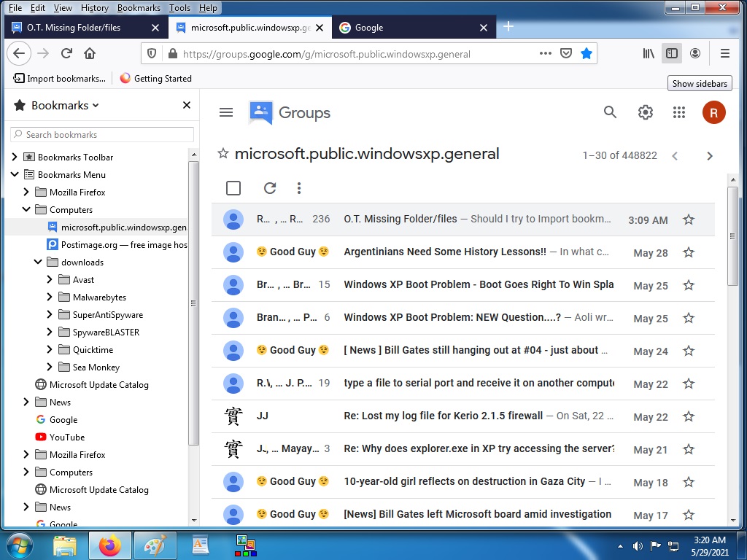Open the Tools menu
Screen dimensions: 747x560
coord(179,7)
